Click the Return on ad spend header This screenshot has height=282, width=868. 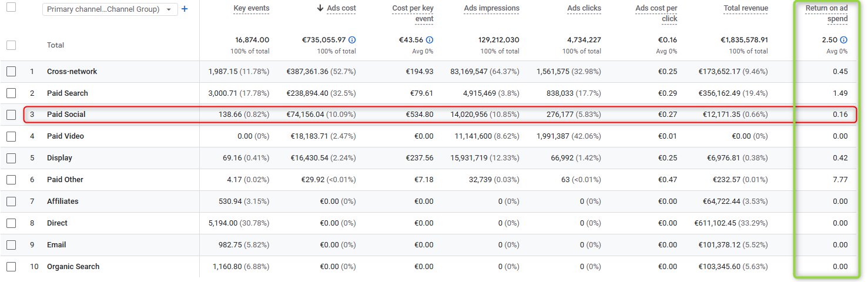coord(826,14)
